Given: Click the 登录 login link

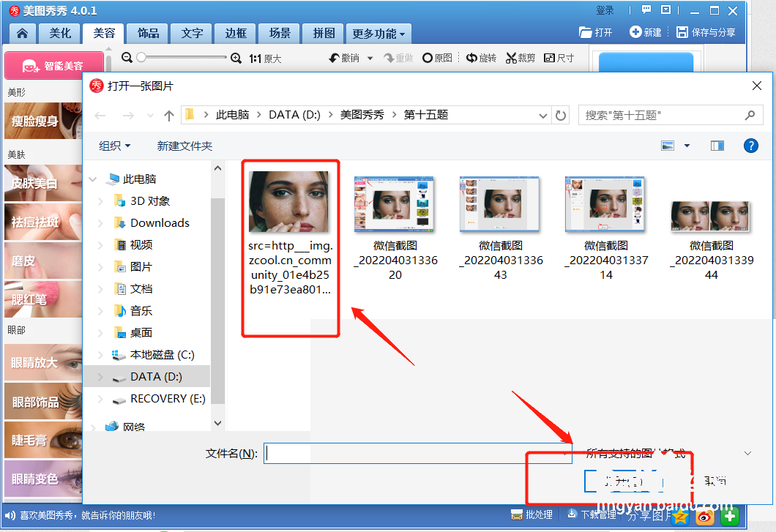Looking at the screenshot, I should click(x=605, y=10).
